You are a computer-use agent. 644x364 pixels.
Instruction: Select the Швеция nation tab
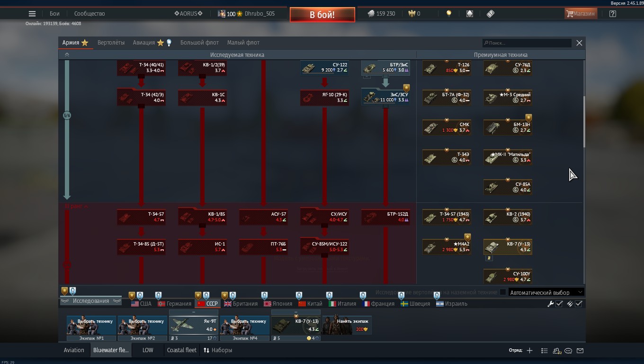pyautogui.click(x=415, y=304)
